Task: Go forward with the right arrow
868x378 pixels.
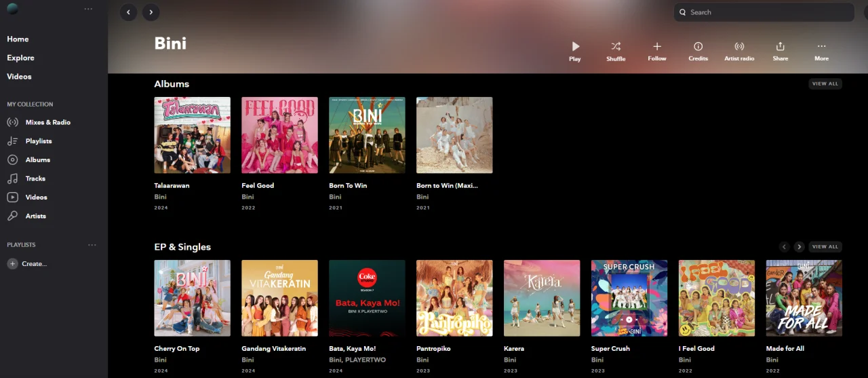Action: pos(151,12)
